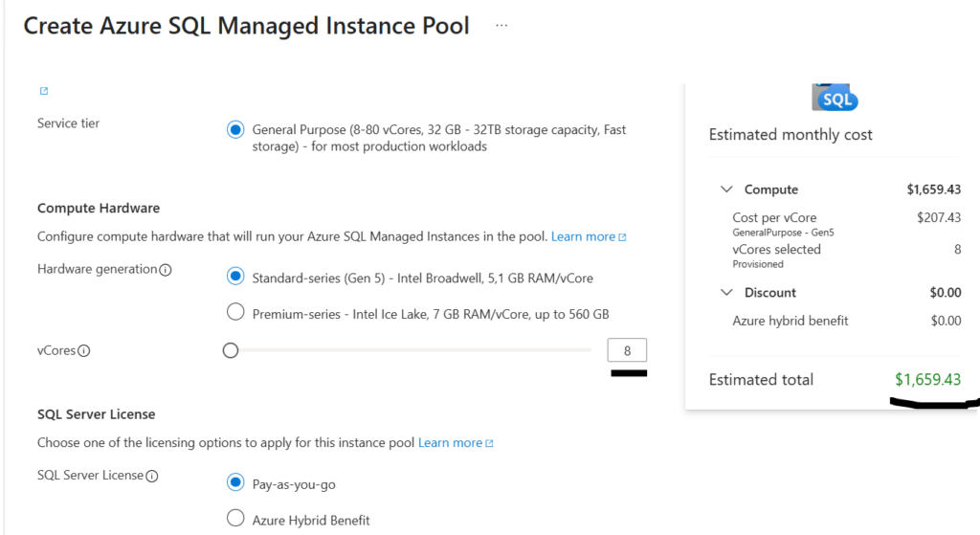980x535 pixels.
Task: Collapse the Discount section chevron
Action: point(726,292)
